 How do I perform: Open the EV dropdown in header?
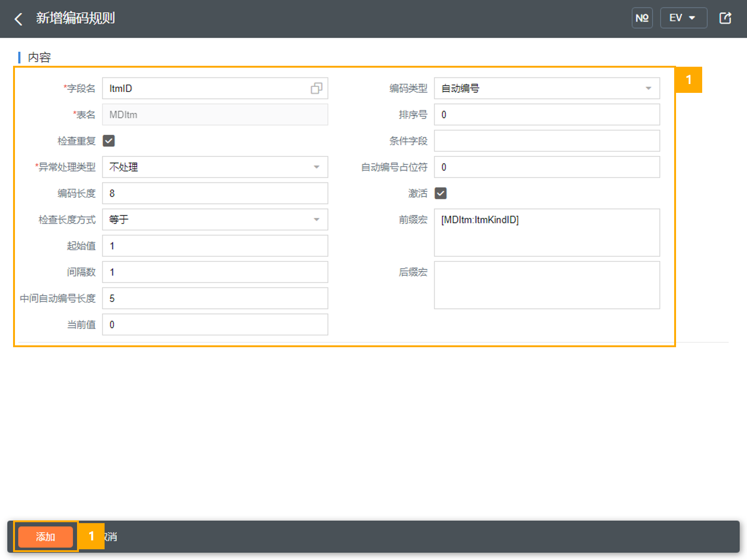[x=684, y=18]
